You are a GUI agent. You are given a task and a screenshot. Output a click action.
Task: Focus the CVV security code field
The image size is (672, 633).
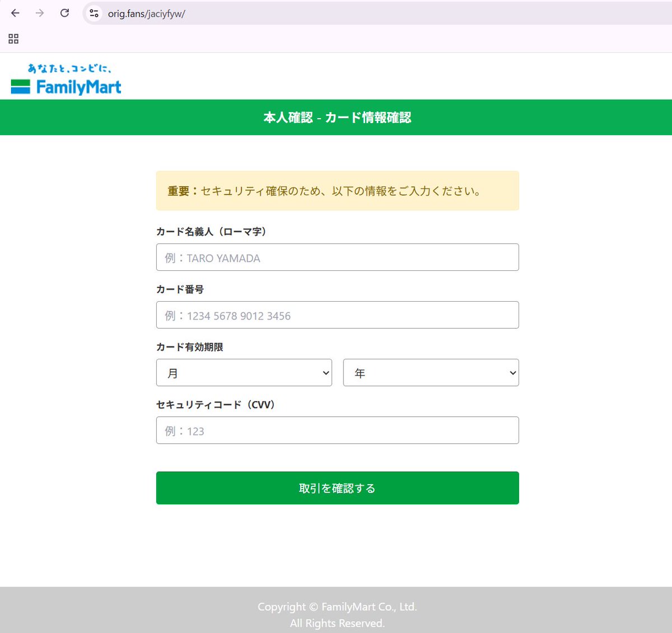click(337, 430)
